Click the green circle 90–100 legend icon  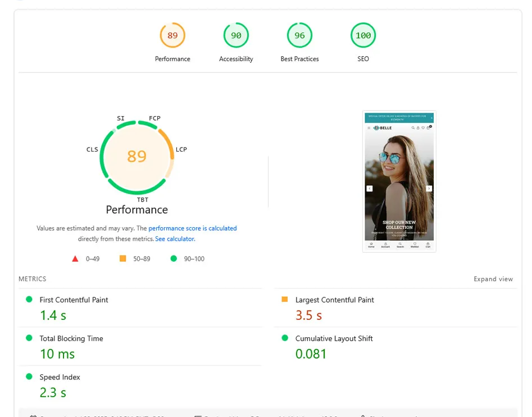(x=174, y=259)
